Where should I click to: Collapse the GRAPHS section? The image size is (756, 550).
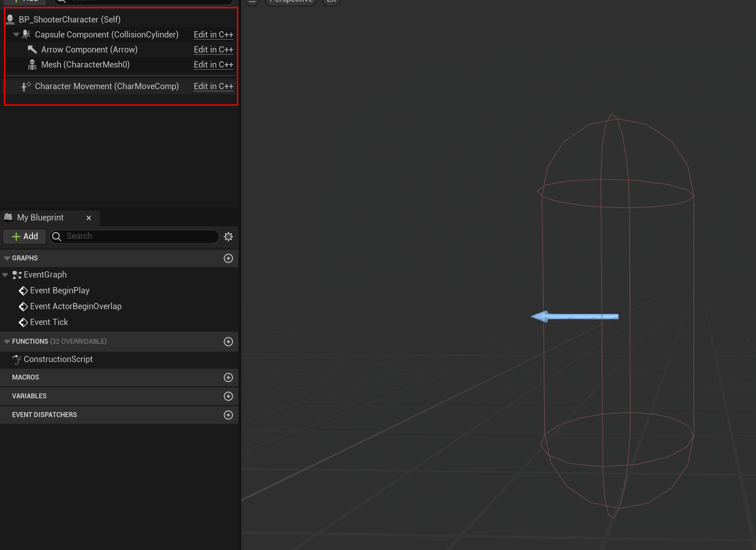click(x=7, y=258)
